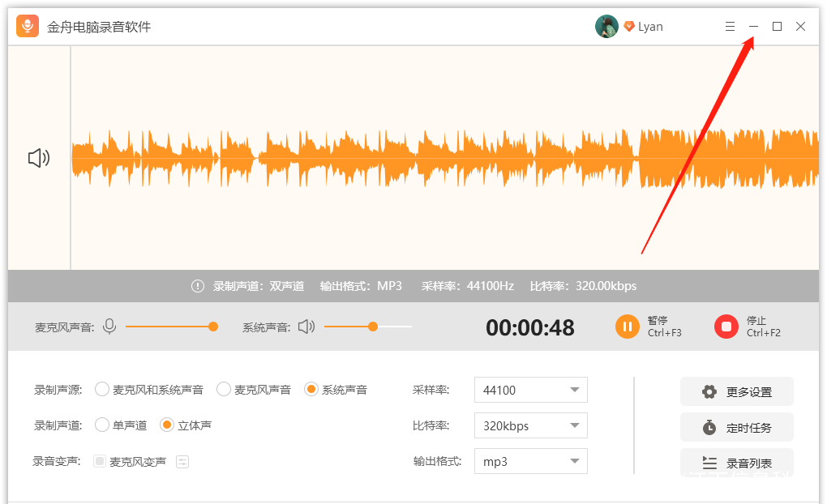
Task: Open 更多设置 settings button
Action: coord(736,392)
